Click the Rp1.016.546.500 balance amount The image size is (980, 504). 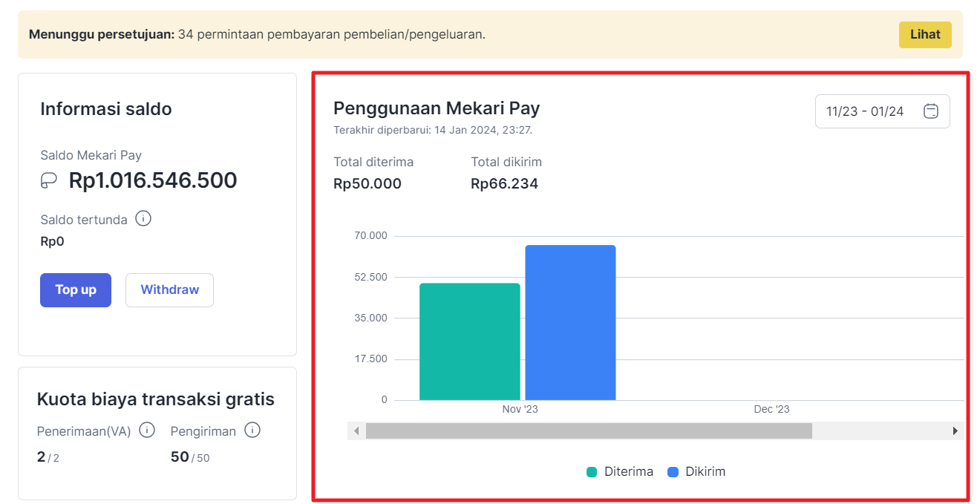[x=153, y=180]
